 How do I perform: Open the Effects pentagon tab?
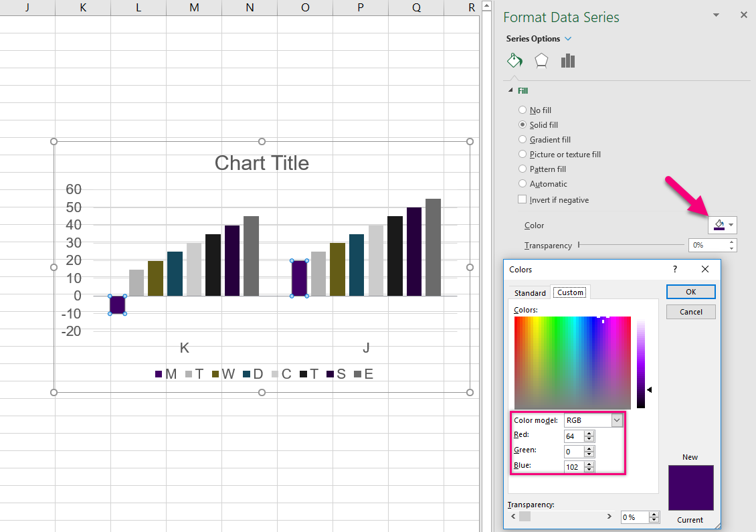[541, 61]
